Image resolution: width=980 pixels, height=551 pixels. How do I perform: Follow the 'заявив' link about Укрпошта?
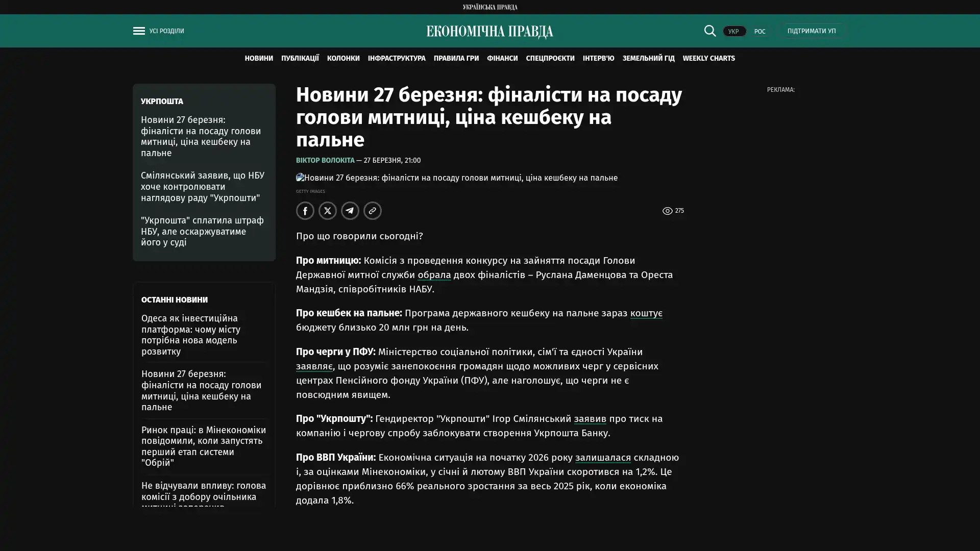tap(590, 419)
